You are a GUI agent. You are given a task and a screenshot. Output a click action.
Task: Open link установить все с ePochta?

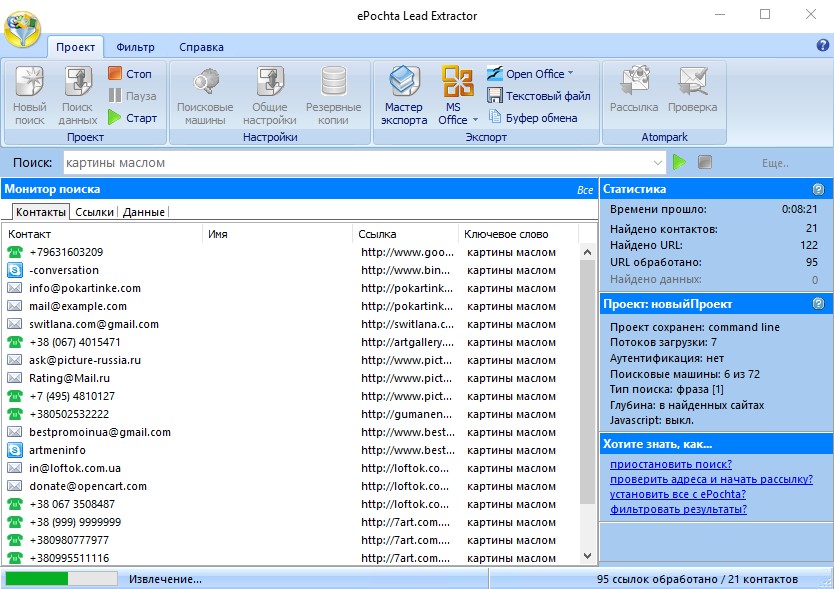[x=678, y=494]
